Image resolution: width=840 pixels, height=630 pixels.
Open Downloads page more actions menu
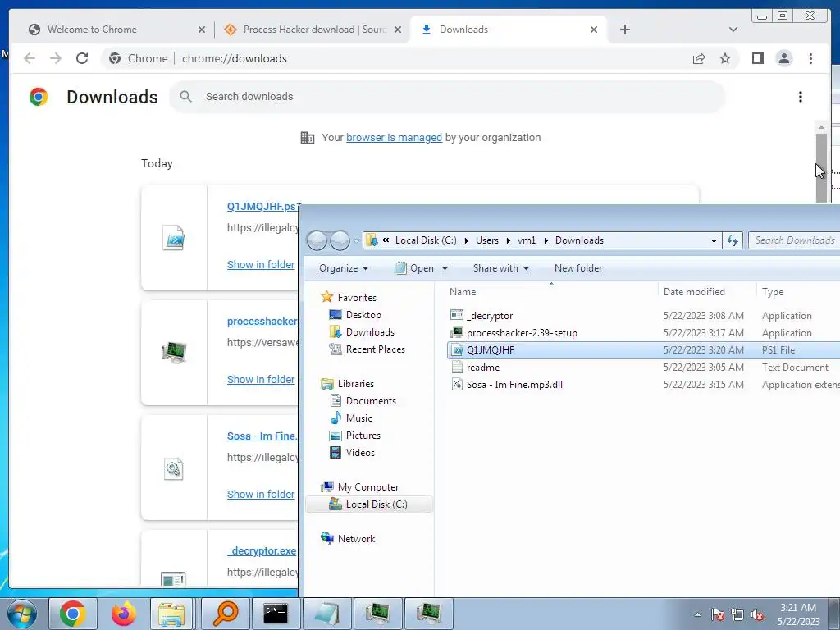801,97
